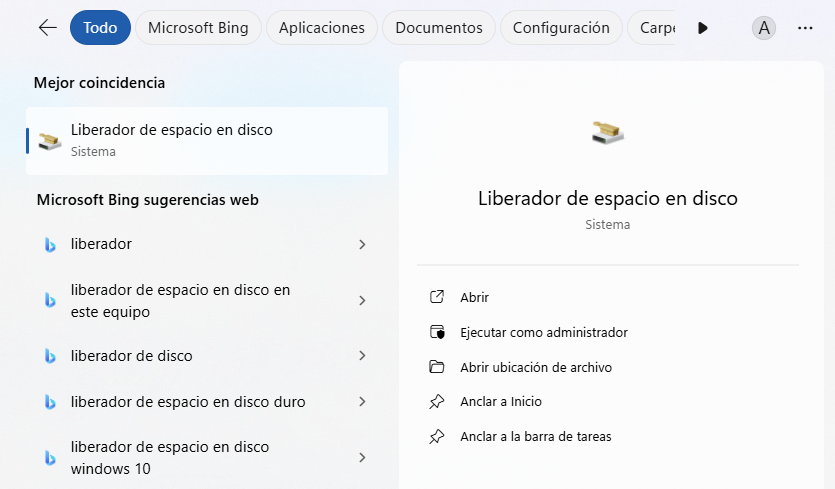Select the Todo filter tab
This screenshot has height=489, width=835.
(x=100, y=28)
